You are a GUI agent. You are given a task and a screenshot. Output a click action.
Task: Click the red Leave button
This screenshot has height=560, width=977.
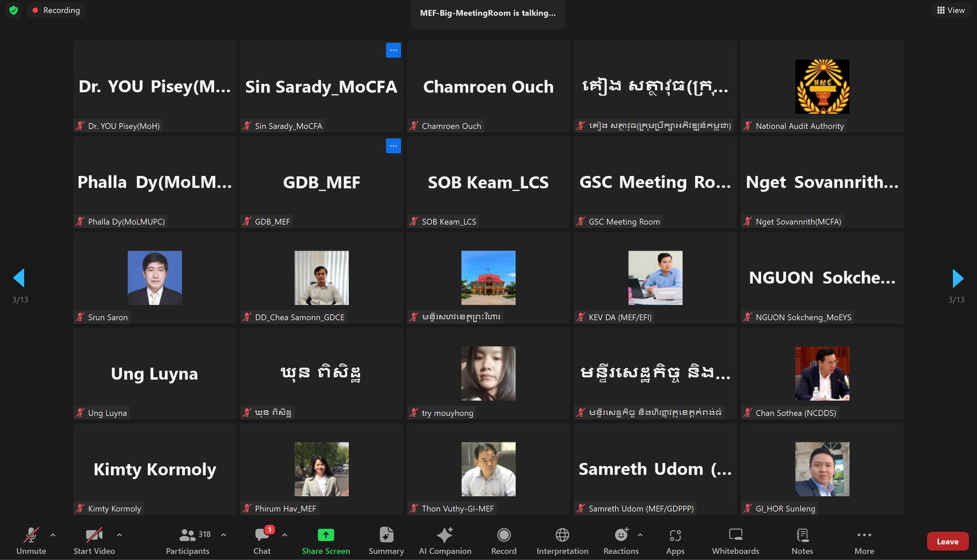coord(947,541)
